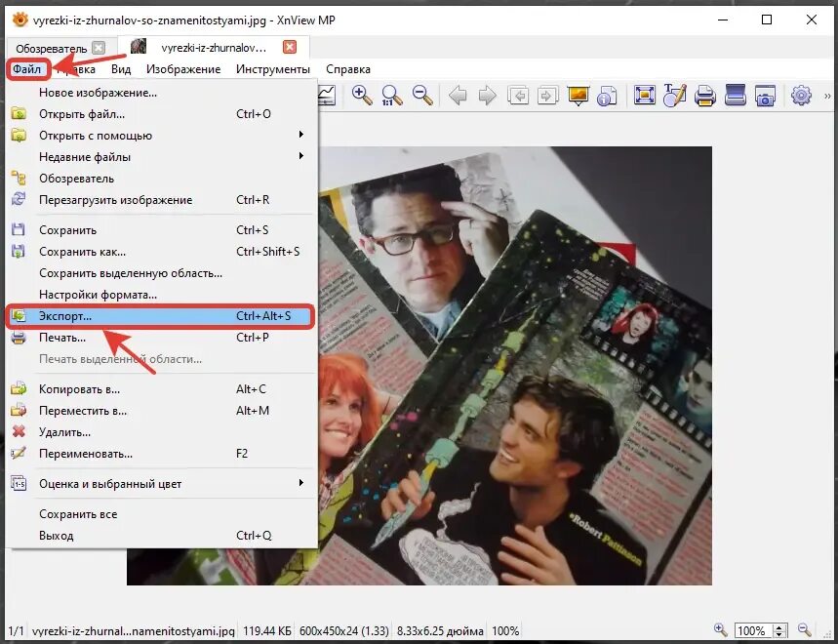Image resolution: width=838 pixels, height=644 pixels.
Task: Expand Открыть с помощью submenu
Action: pos(160,136)
